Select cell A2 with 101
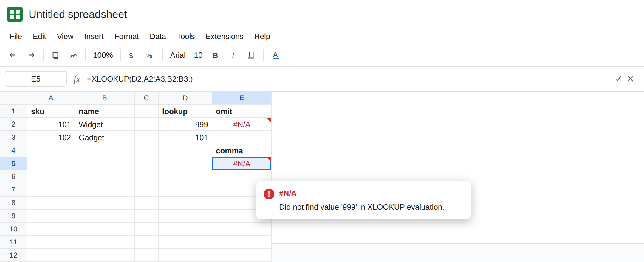Screen dimensions: 644x262 pyautogui.click(x=51, y=124)
